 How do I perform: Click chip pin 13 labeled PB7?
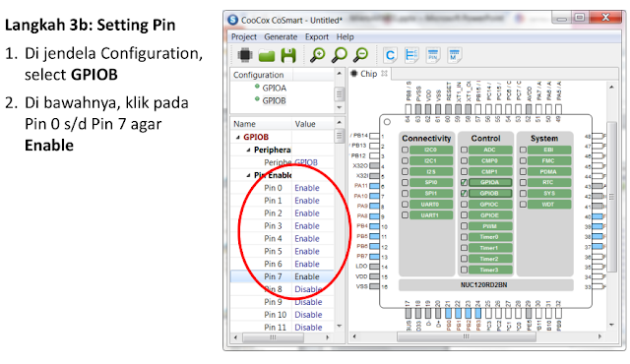(x=374, y=256)
